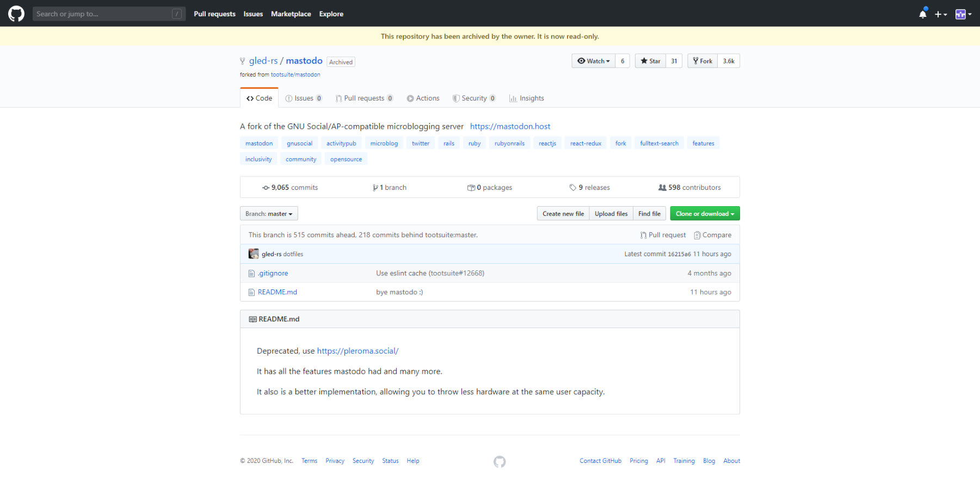Click the GitHub octocat logo in header
This screenshot has height=495, width=980.
pyautogui.click(x=16, y=14)
